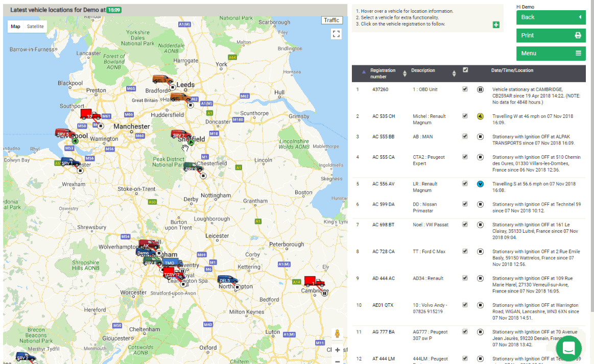Uncheck the checkbox for vehicle 437260
This screenshot has width=594, height=364.
coord(465,89)
